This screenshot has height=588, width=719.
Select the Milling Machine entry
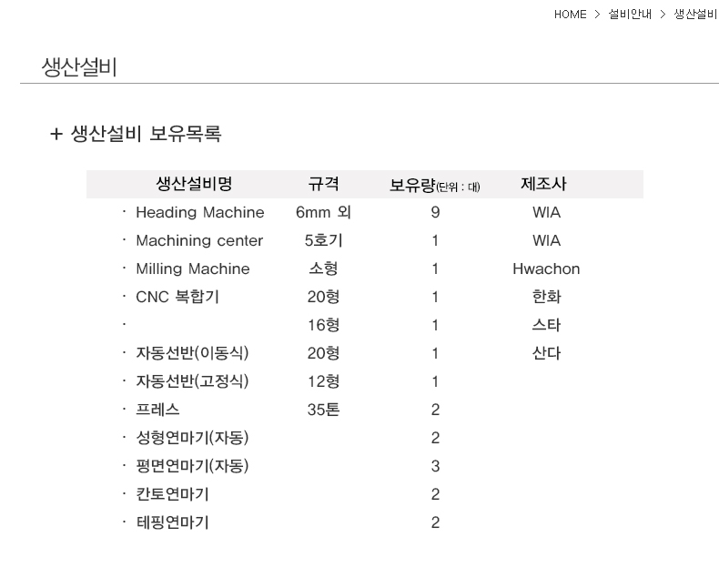[192, 269]
